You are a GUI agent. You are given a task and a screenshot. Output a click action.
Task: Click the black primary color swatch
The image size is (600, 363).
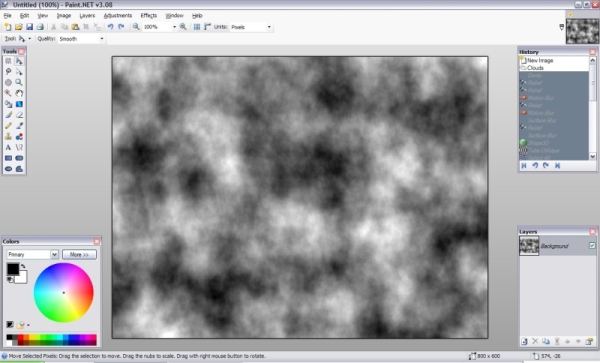coord(13,269)
